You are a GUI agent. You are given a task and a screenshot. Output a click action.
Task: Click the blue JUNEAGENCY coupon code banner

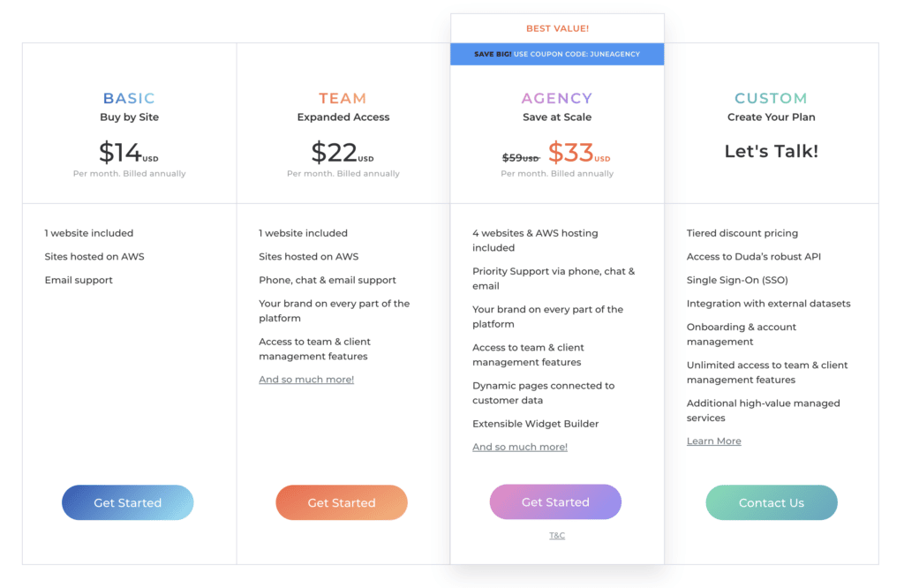coord(557,54)
